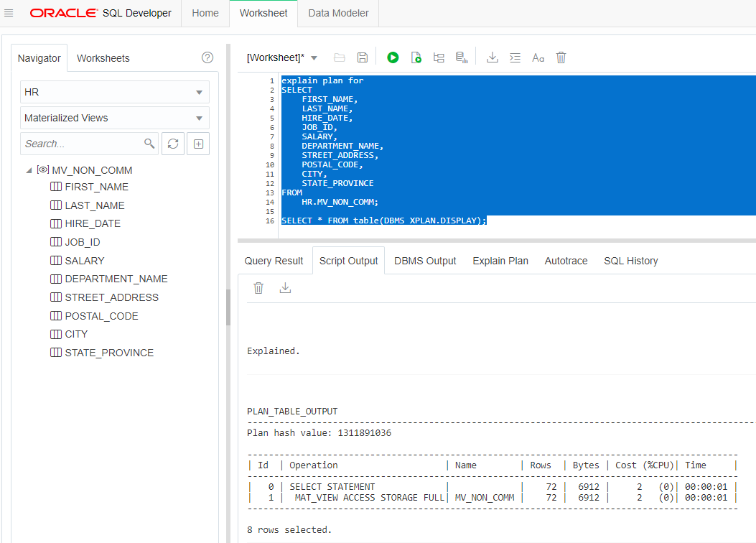Click the Oracle SQL Developer logo
Viewport: 756px width, 543px height.
point(101,13)
